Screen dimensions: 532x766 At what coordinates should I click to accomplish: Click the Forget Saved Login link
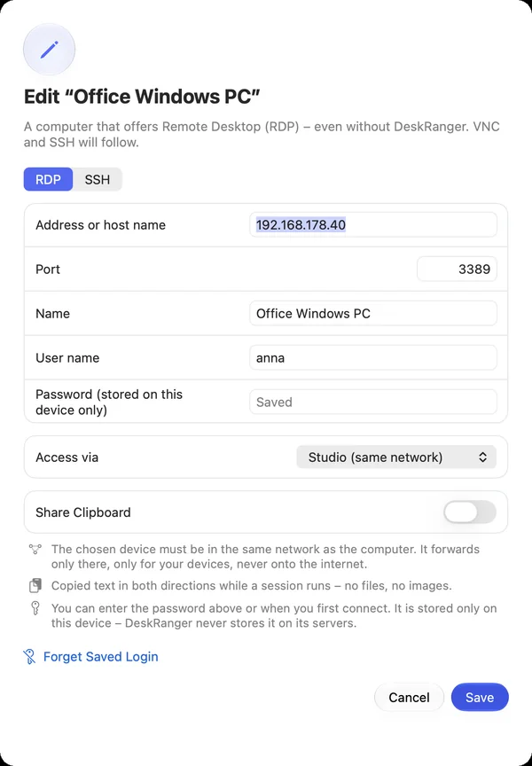click(x=100, y=657)
